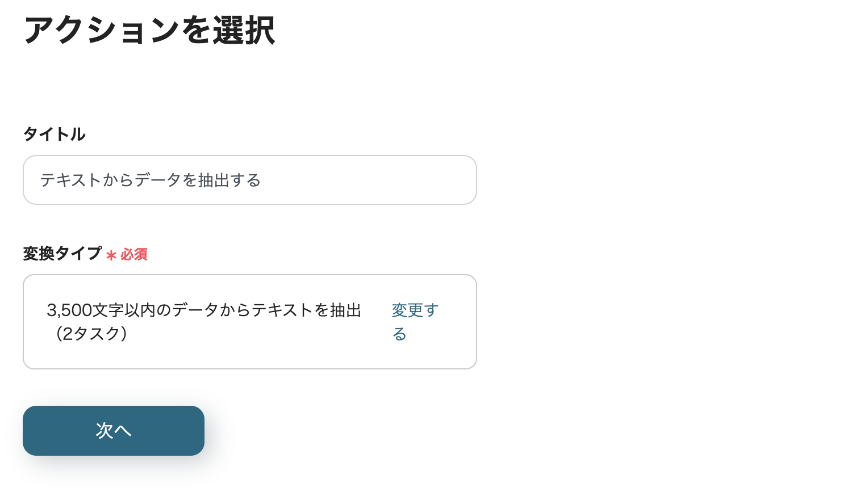Continue with the 次へ action button
The width and height of the screenshot is (868, 496).
pyautogui.click(x=113, y=431)
